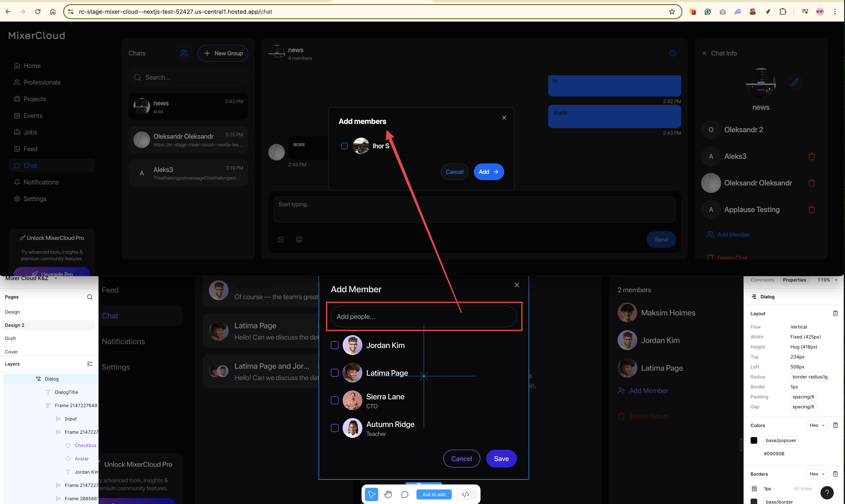Click the New Group button
This screenshot has height=504, width=845.
pos(223,53)
